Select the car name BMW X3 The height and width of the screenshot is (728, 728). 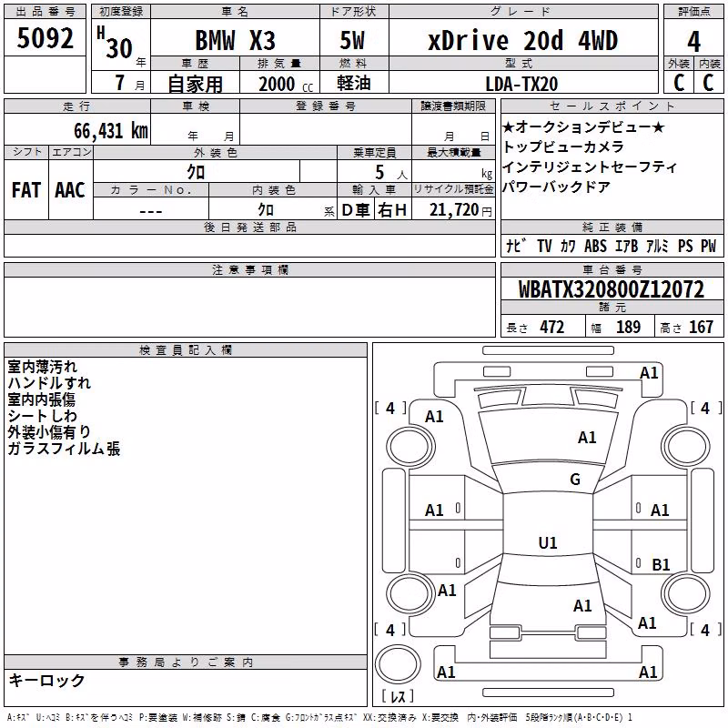point(235,41)
